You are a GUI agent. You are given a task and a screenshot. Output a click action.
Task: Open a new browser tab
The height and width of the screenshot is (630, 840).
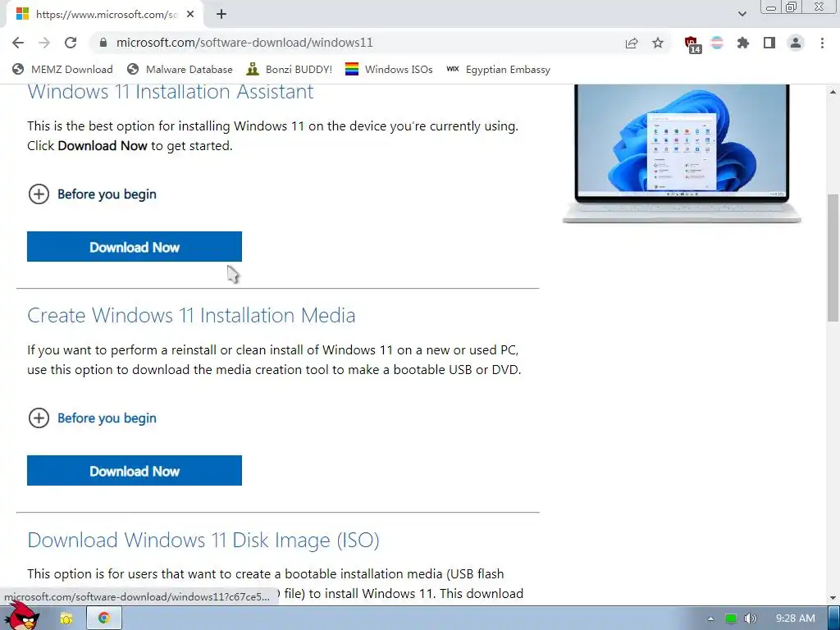coord(221,15)
